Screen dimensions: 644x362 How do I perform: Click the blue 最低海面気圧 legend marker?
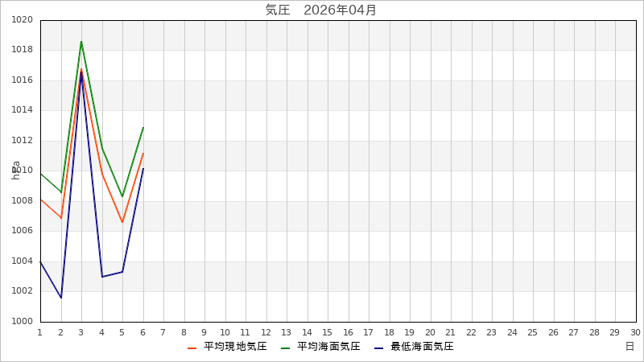[379, 348]
